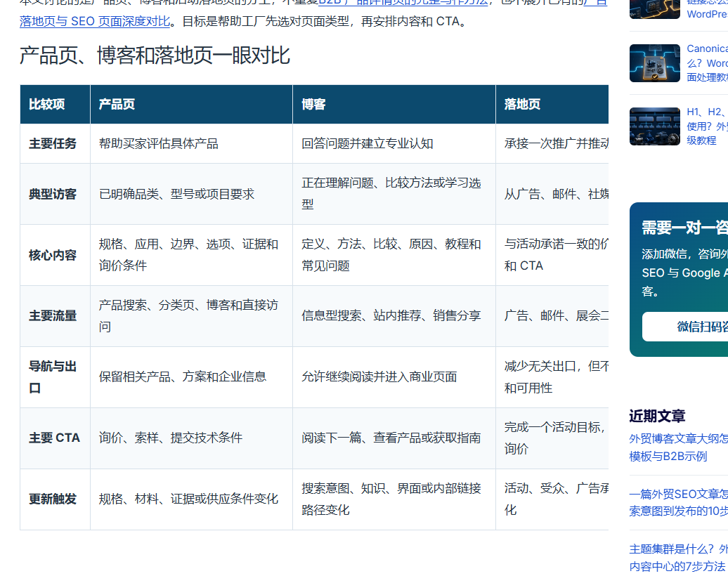The height and width of the screenshot is (576, 728).
Task: Open the recent article 一篇外贸SEO文章
Action: tap(678, 503)
